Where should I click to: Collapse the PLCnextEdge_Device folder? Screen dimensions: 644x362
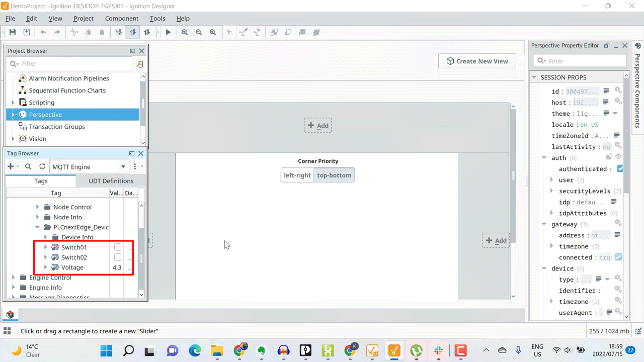[x=37, y=227]
